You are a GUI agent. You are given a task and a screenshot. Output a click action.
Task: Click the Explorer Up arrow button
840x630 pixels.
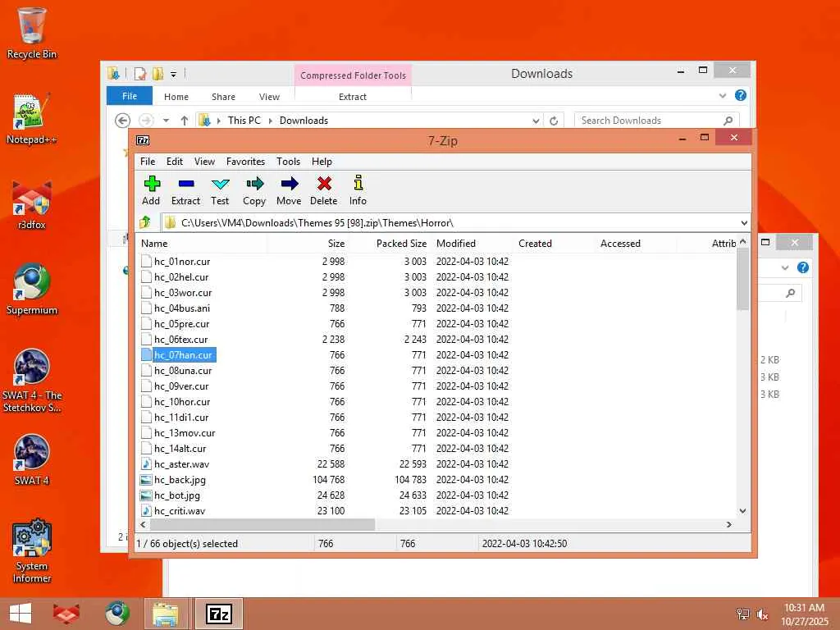pos(185,121)
